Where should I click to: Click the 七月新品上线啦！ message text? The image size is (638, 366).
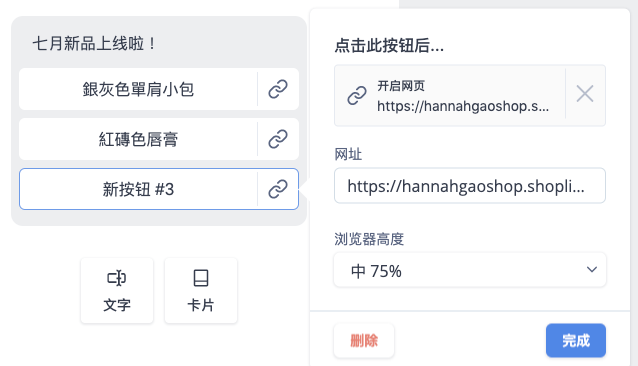[94, 44]
